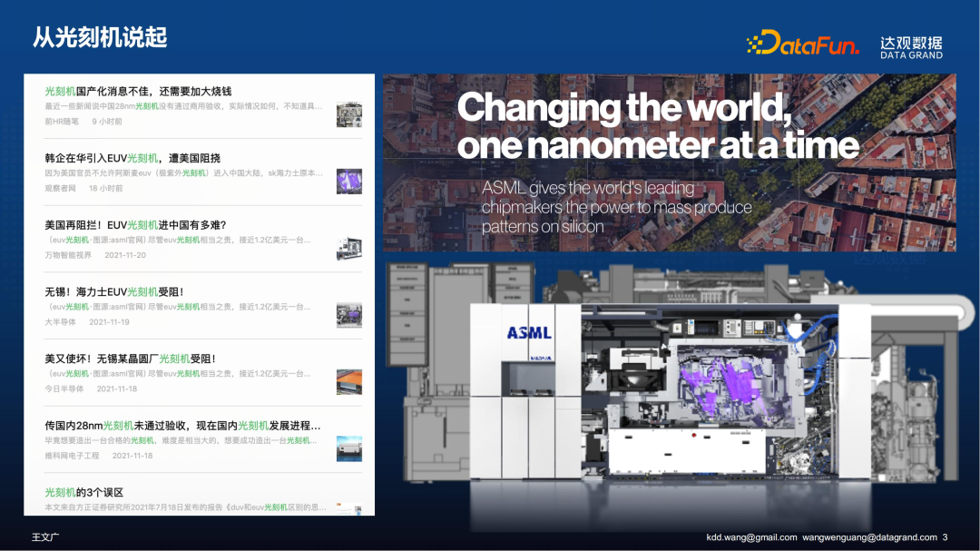This screenshot has height=551, width=980.
Task: Click date '2021-11-20'
Action: point(125,255)
